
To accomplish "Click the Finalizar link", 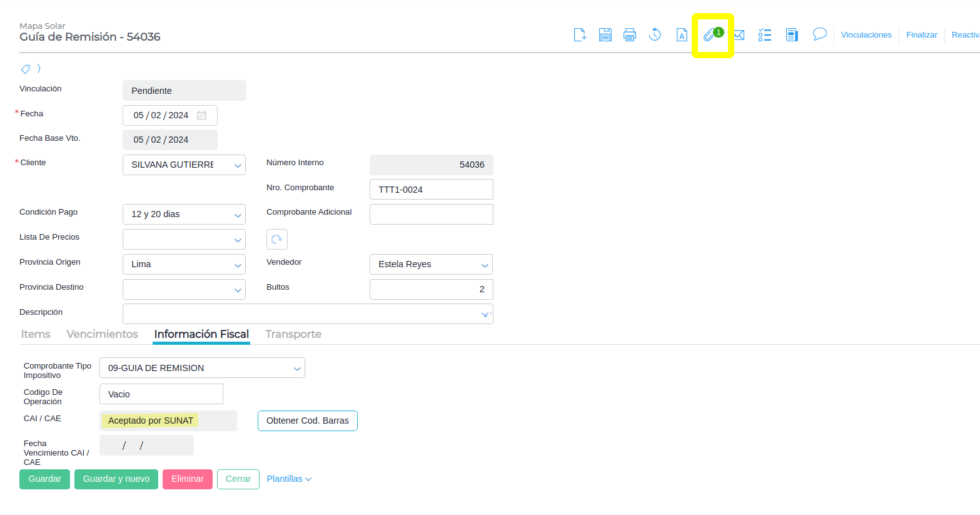I will (922, 35).
